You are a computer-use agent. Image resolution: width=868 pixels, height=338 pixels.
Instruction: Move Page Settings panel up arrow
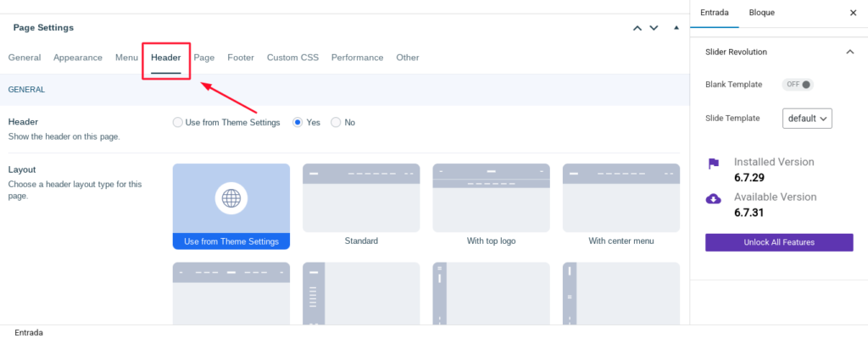coord(637,28)
